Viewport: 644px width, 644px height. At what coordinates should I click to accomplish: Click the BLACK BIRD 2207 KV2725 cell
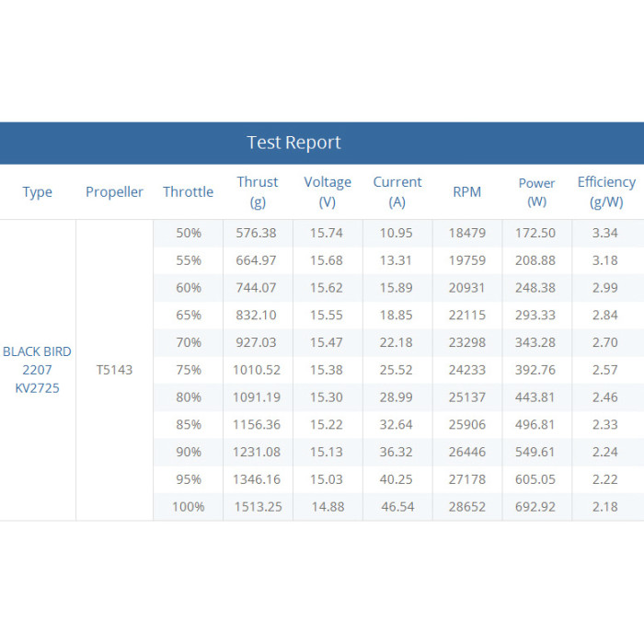pos(38,370)
